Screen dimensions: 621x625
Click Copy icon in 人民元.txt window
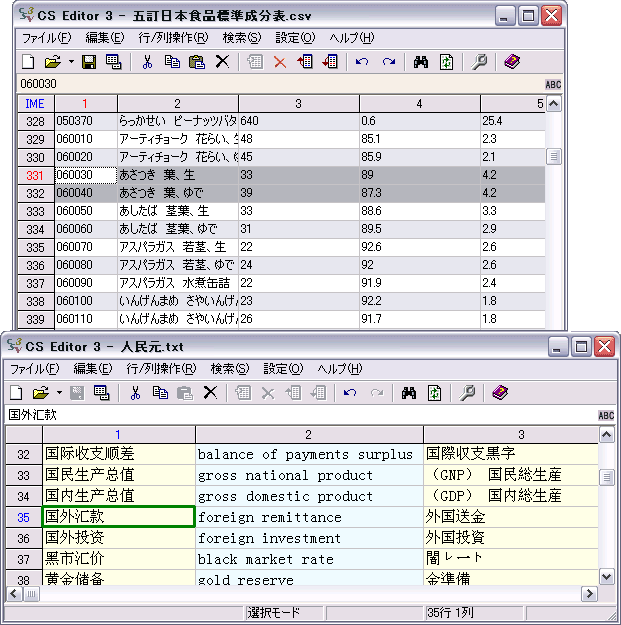tap(160, 393)
